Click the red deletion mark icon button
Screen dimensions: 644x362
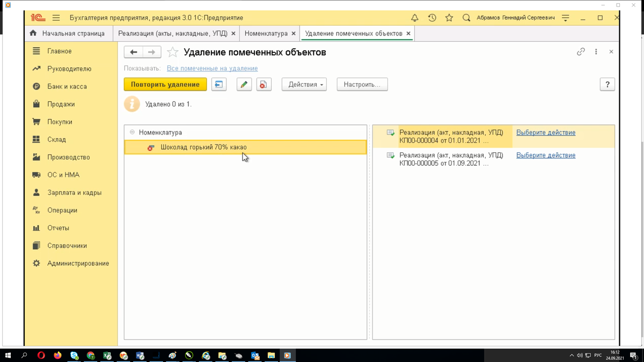click(x=264, y=85)
